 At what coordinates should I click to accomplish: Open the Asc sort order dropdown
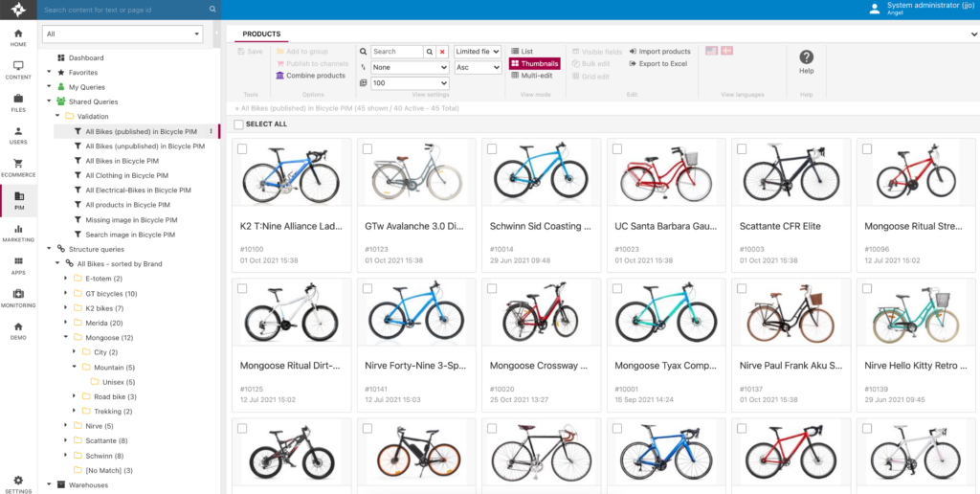point(479,67)
